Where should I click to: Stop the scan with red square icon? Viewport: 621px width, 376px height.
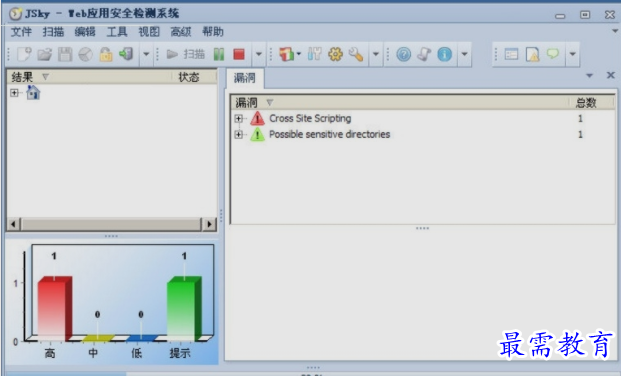239,54
